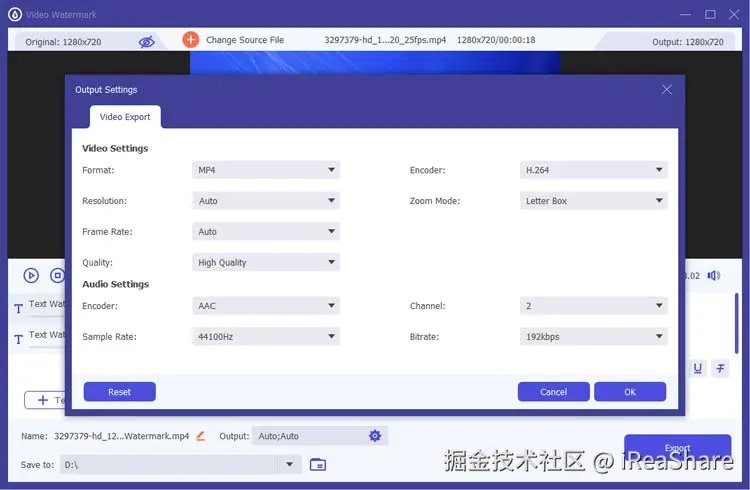Click the Play button
This screenshot has height=490, width=750.
point(31,275)
